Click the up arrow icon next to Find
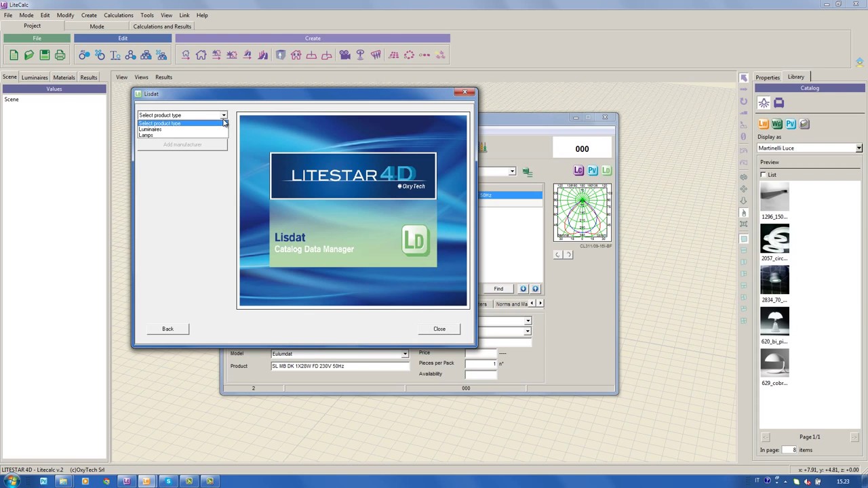 click(535, 289)
